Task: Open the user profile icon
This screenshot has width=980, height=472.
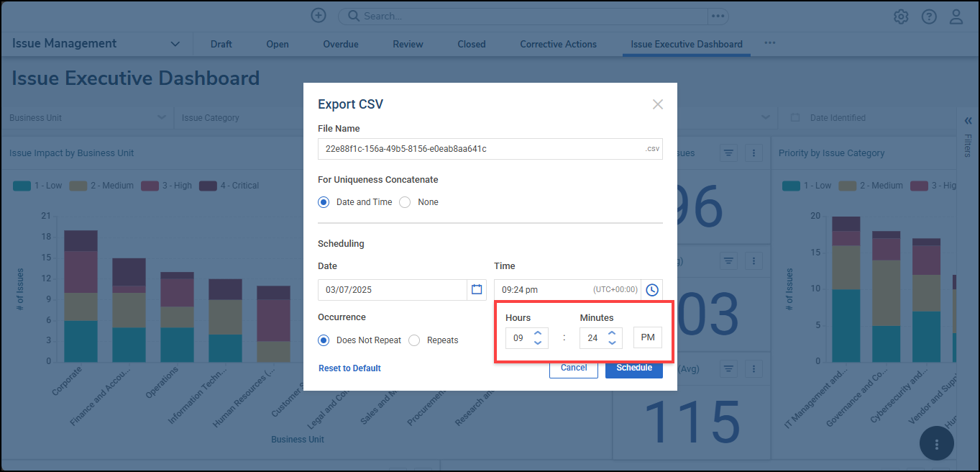Action: click(956, 17)
